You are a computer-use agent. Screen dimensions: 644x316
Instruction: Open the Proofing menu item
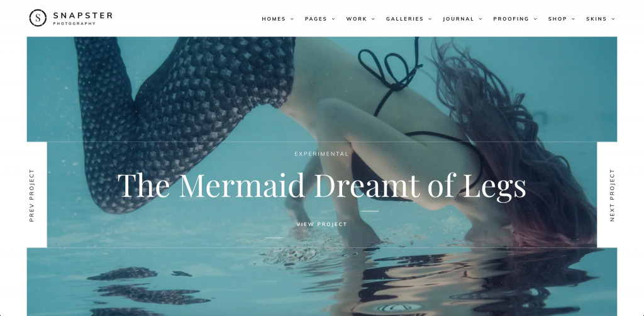pos(511,19)
